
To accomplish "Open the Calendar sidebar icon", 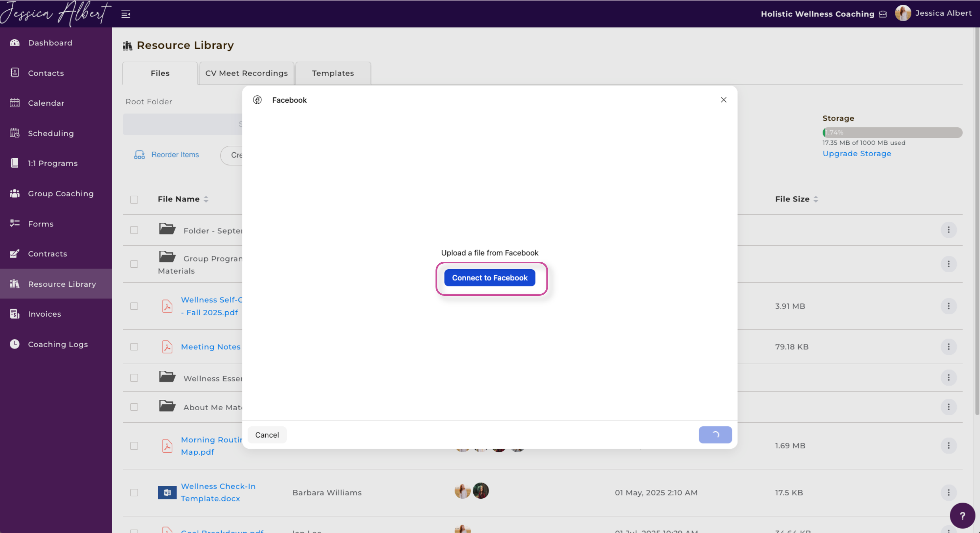I will [14, 103].
